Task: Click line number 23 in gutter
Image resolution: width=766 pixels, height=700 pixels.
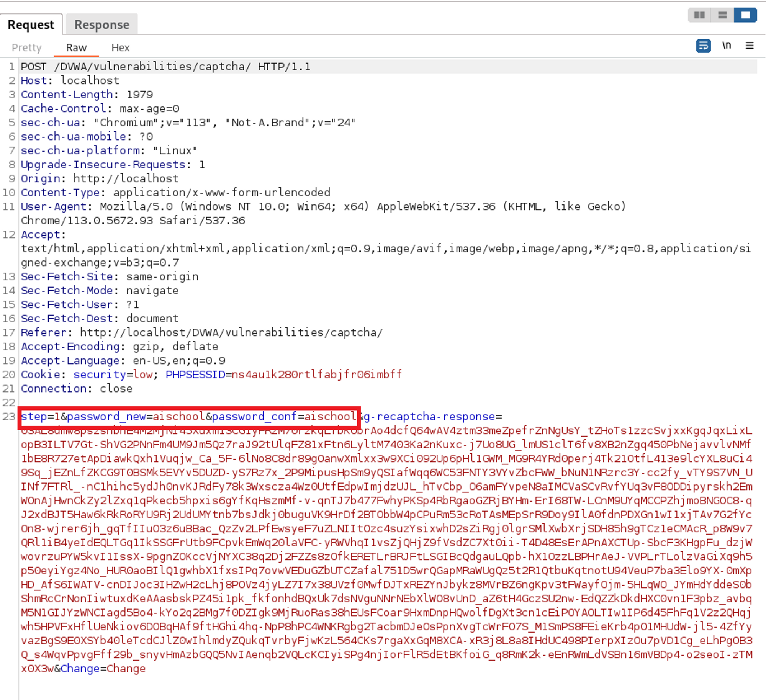Action: 9,416
